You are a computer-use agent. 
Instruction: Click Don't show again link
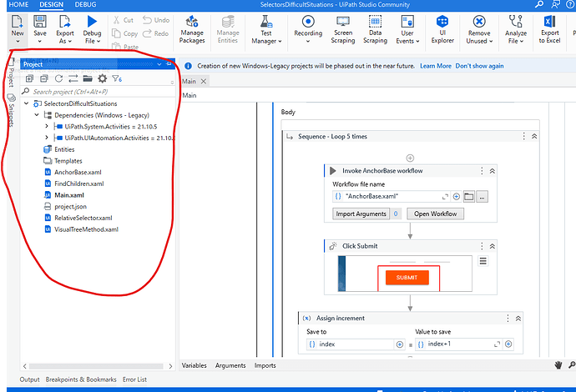click(x=479, y=66)
